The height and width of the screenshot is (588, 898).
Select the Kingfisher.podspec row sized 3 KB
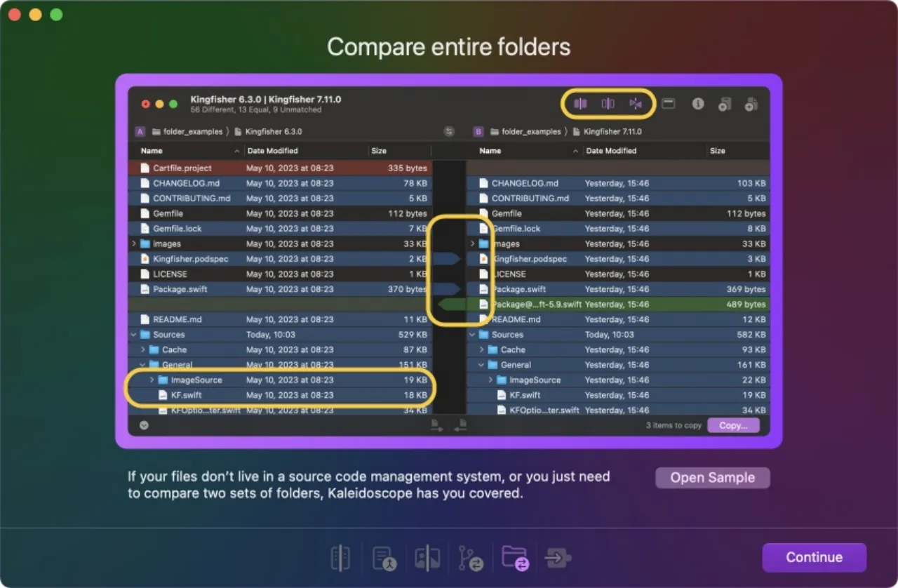tap(618, 259)
